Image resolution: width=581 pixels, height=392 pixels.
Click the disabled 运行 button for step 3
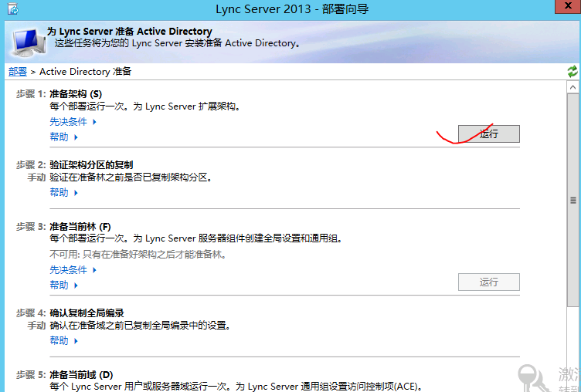[x=489, y=282]
